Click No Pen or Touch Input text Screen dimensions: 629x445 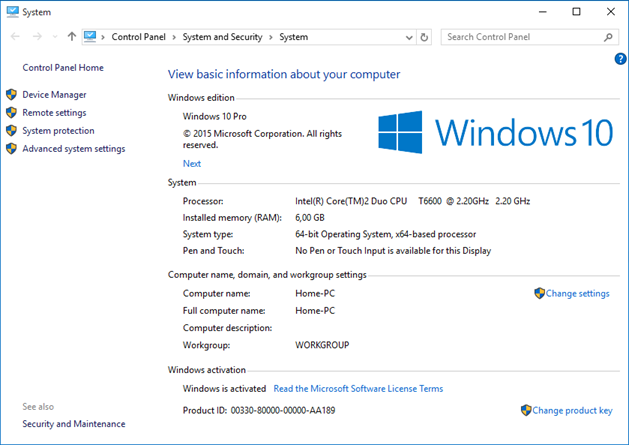coord(393,251)
